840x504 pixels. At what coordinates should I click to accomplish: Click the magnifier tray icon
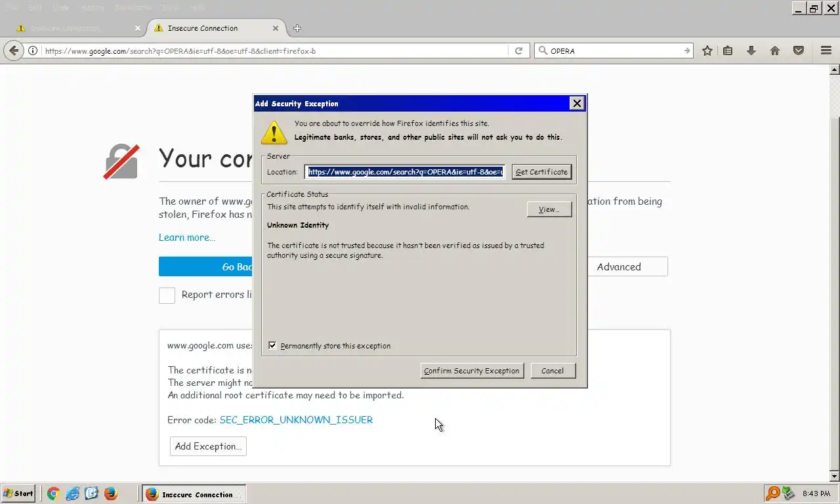click(x=773, y=493)
